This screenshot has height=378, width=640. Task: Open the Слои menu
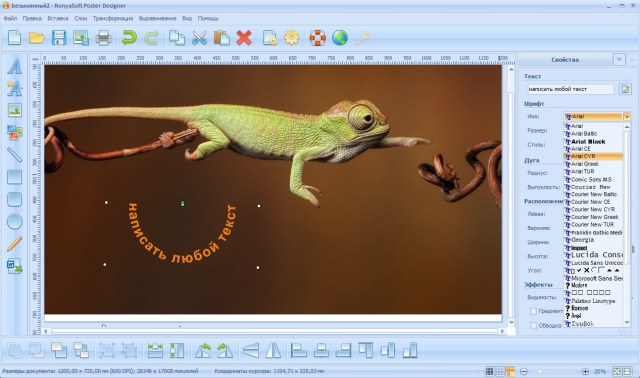[80, 18]
